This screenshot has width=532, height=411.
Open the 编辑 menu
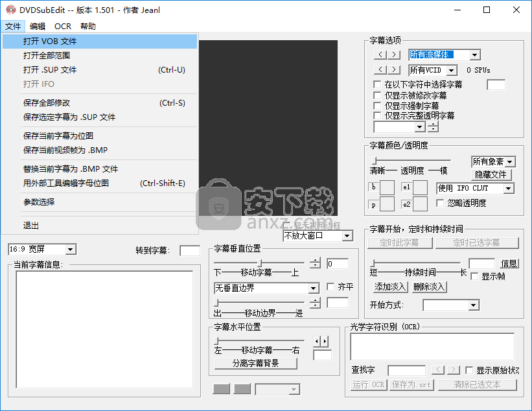(x=38, y=26)
